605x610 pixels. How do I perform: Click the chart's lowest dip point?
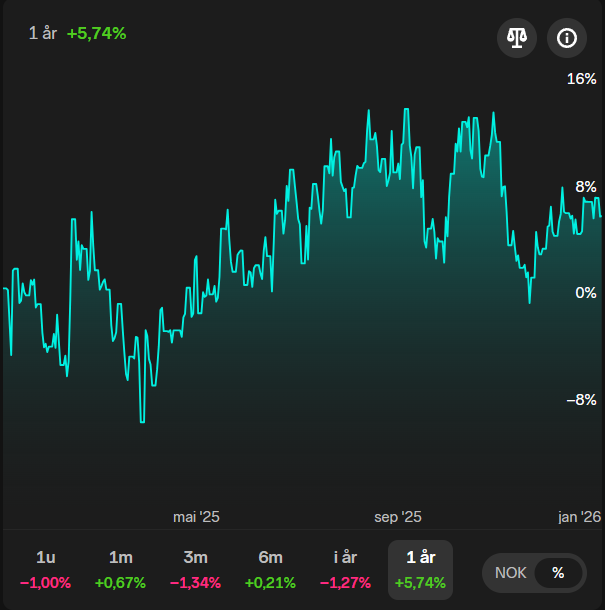coord(142,421)
